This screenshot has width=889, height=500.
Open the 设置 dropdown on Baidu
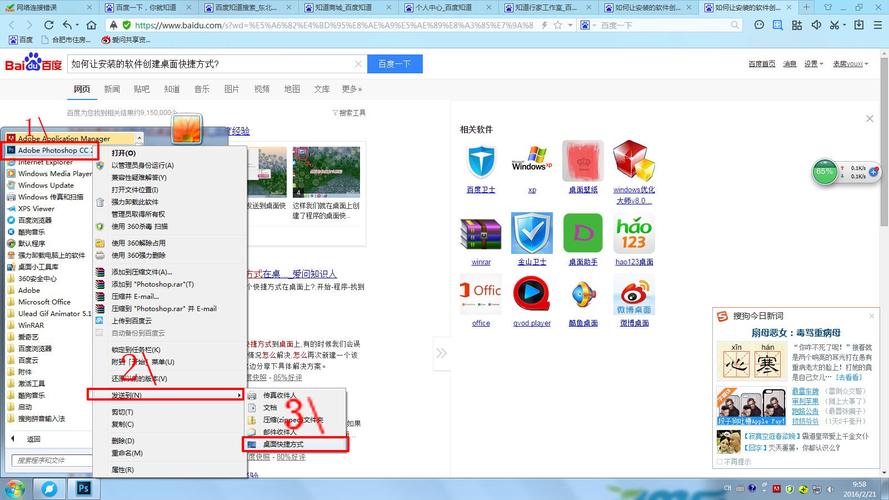click(814, 64)
